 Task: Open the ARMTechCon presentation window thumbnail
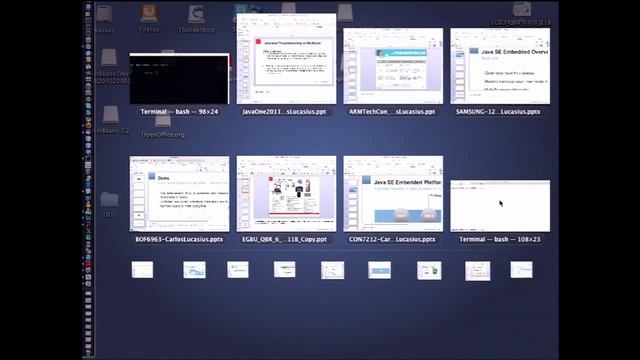coord(393,66)
